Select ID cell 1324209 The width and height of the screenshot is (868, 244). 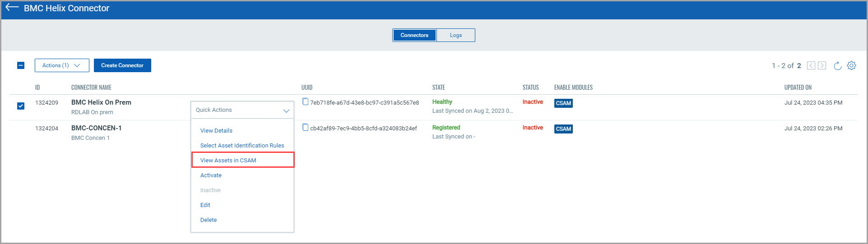click(46, 102)
